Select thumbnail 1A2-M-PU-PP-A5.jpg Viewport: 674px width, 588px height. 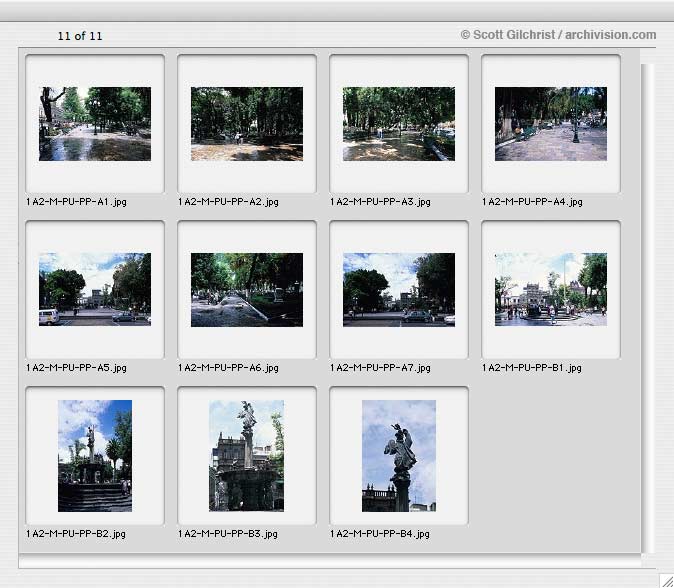(x=95, y=290)
